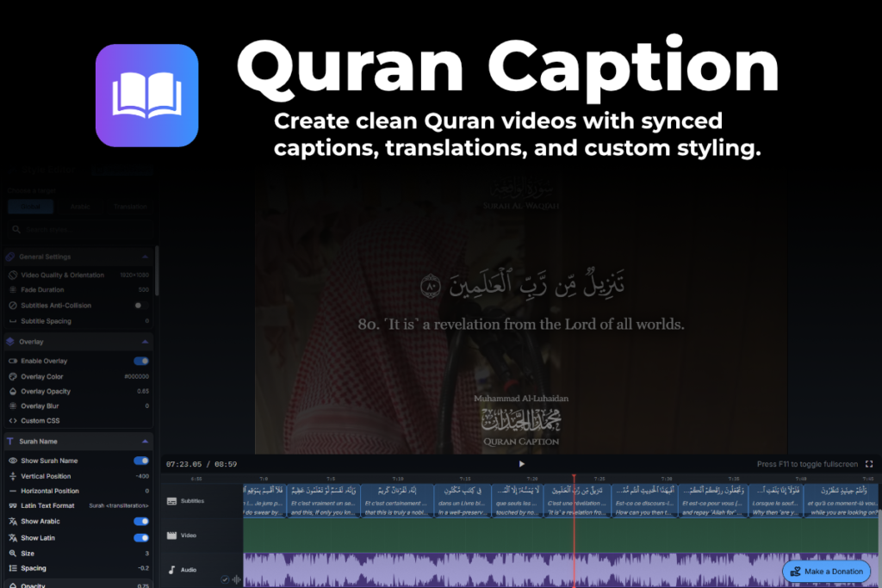This screenshot has height=588, width=882.
Task: Open the Video Quality 1920×1080 value
Action: coord(134,275)
